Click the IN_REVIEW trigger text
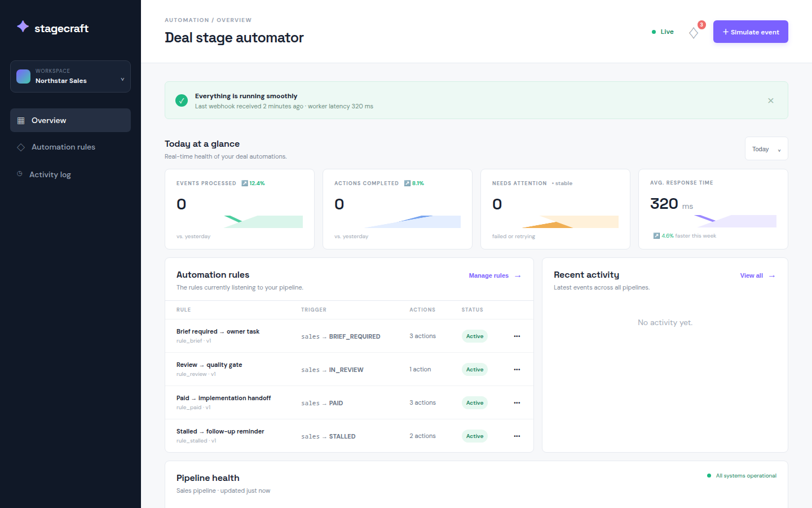Viewport: 812px width, 508px height. pyautogui.click(x=346, y=370)
